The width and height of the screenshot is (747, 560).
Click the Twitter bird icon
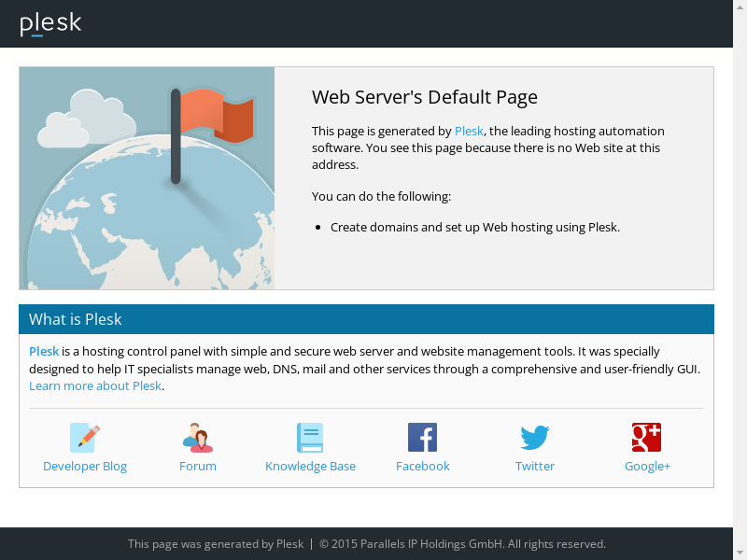point(535,437)
